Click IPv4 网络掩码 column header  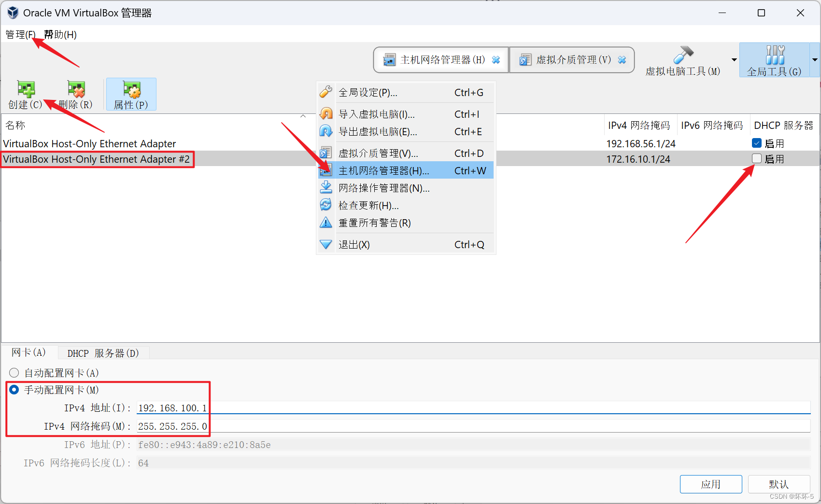coord(639,126)
